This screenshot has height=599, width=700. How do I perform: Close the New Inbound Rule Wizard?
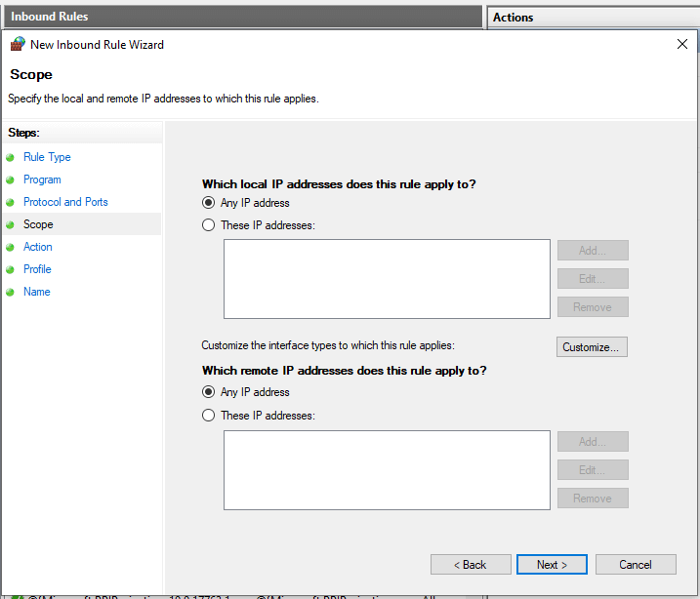click(681, 44)
